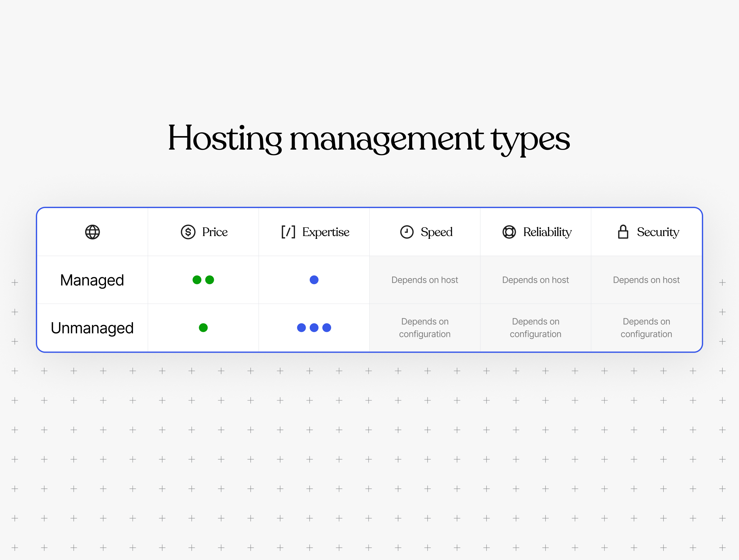
Task: Click the bracket-slash Expertise icon
Action: click(x=288, y=232)
